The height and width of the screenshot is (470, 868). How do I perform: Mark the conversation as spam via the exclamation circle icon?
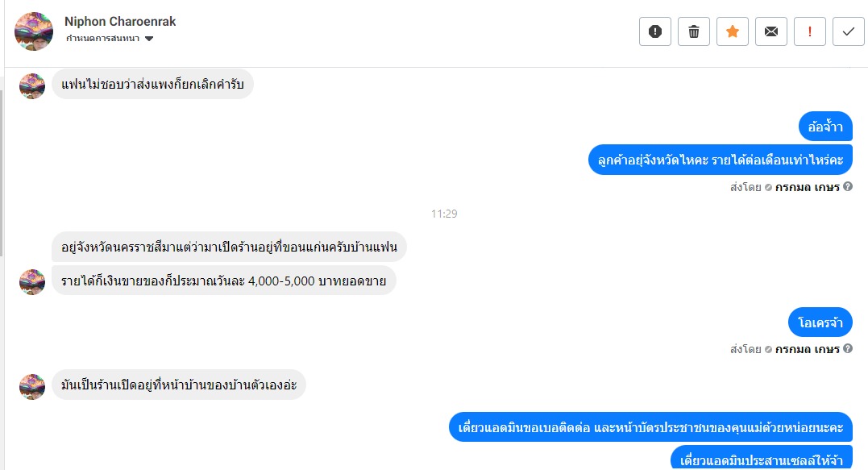pos(655,31)
